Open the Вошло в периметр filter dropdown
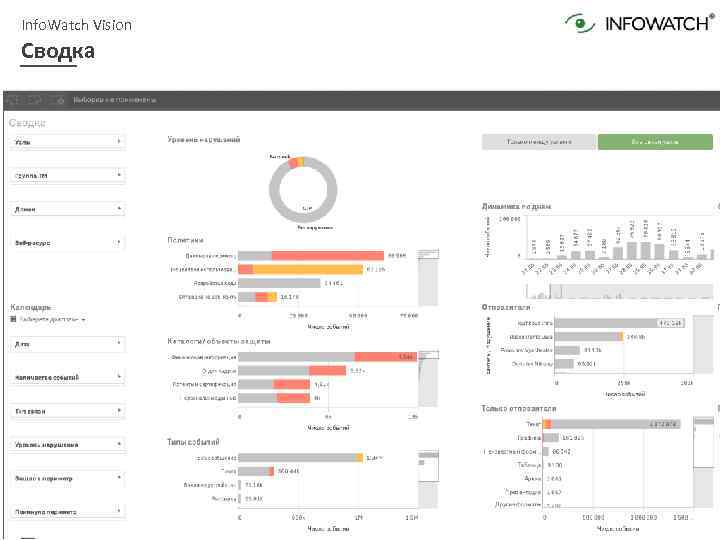 [x=68, y=478]
